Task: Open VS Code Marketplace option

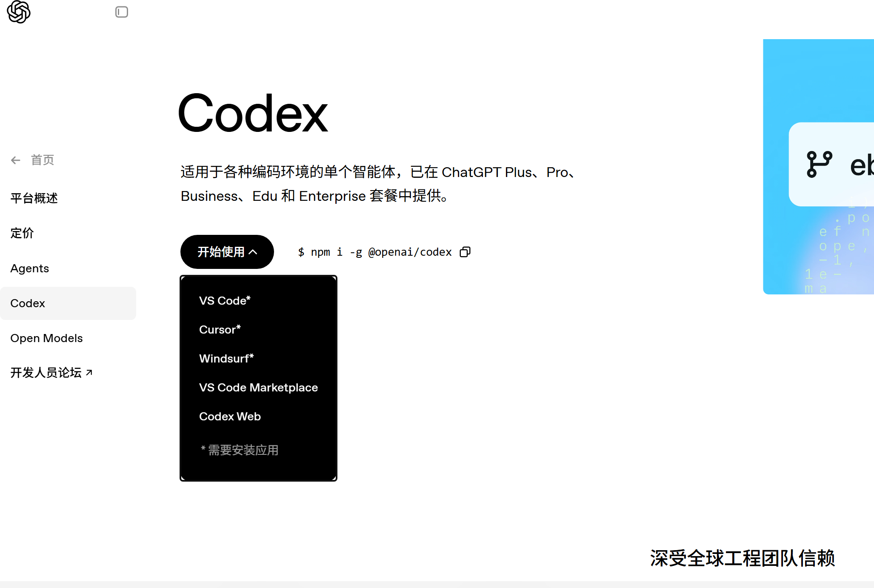Action: [258, 388]
